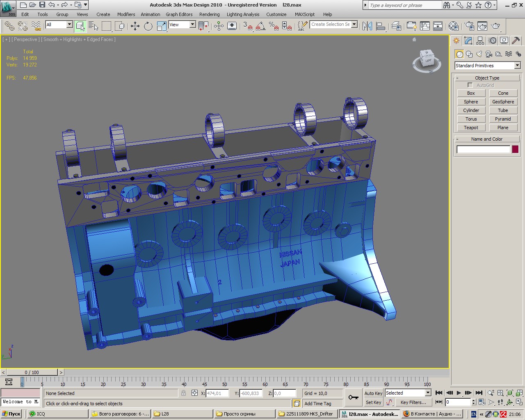The height and width of the screenshot is (420, 525).
Task: Click the Mirror tool
Action: pos(367,26)
